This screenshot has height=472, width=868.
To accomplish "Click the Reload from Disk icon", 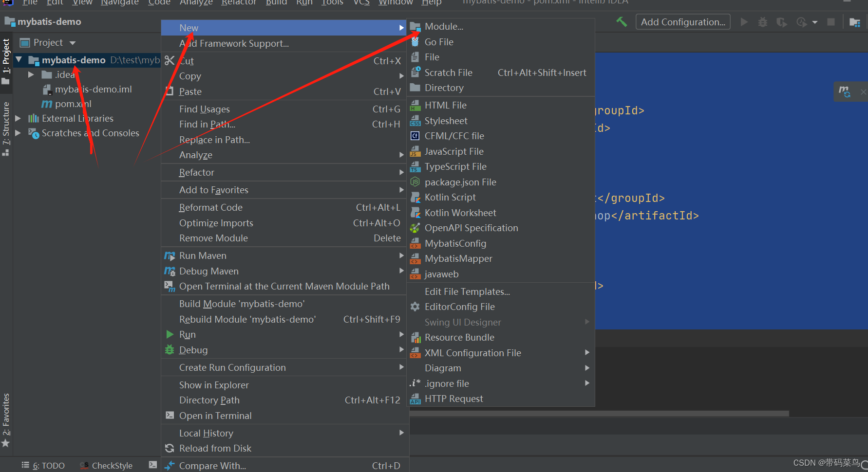I will 170,449.
